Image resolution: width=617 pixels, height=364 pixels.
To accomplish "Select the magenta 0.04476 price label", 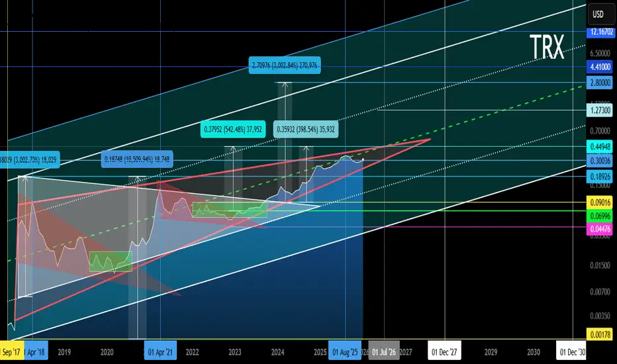I will (x=600, y=229).
